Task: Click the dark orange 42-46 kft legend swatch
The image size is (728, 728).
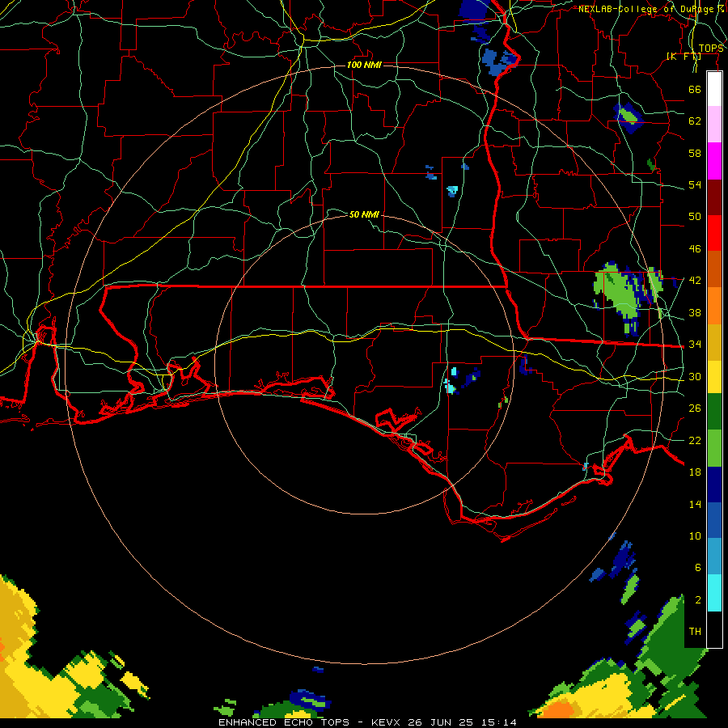Action: pyautogui.click(x=714, y=269)
